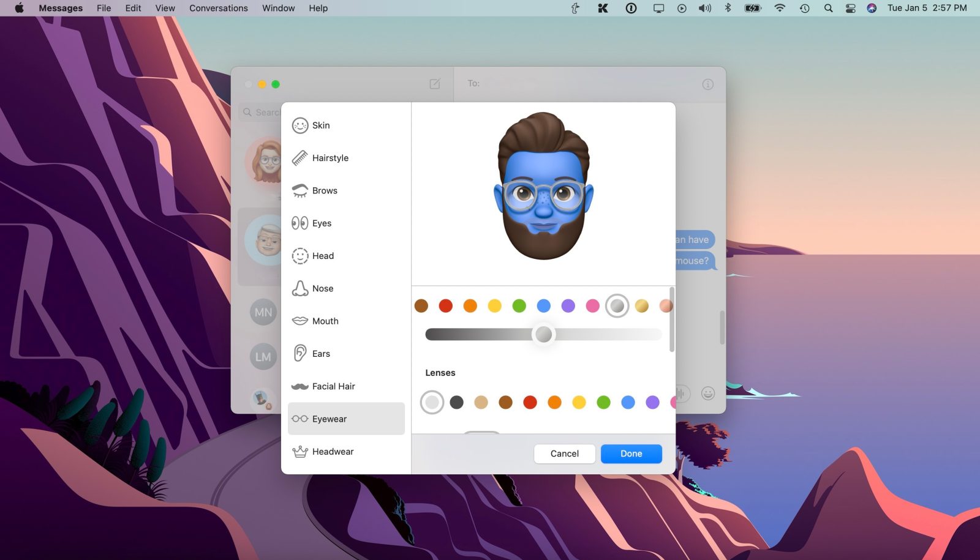Open the Headwear crown section
This screenshot has height=560, width=980.
point(300,452)
